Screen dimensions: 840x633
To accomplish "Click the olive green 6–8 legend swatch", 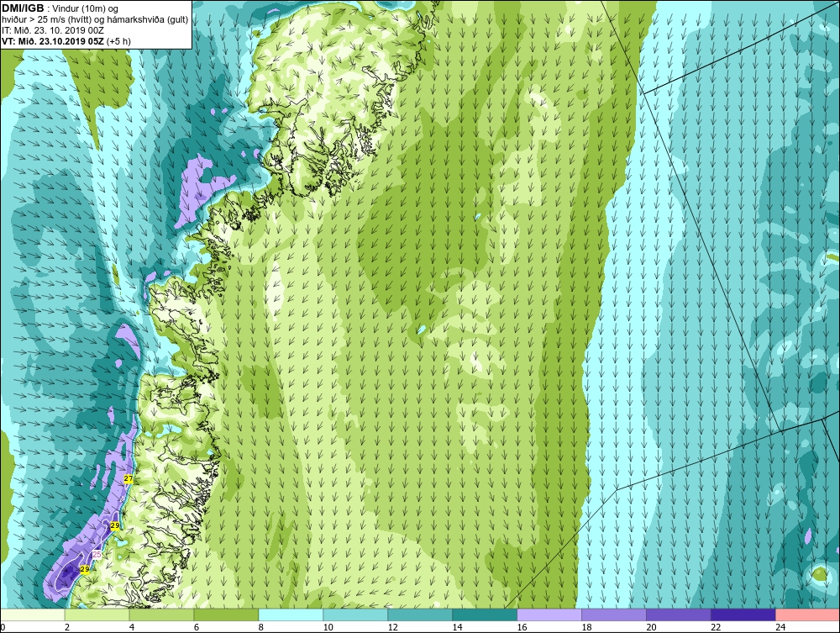I will (x=226, y=615).
